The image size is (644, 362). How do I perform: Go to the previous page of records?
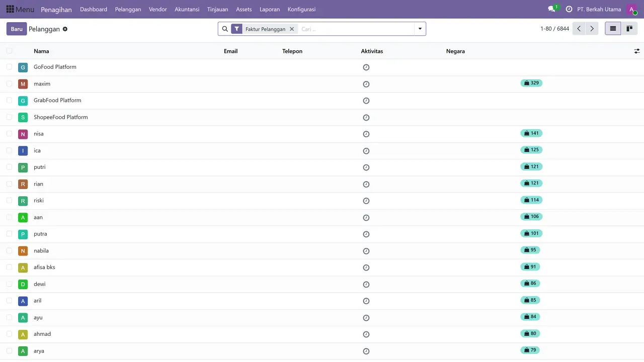(x=579, y=29)
